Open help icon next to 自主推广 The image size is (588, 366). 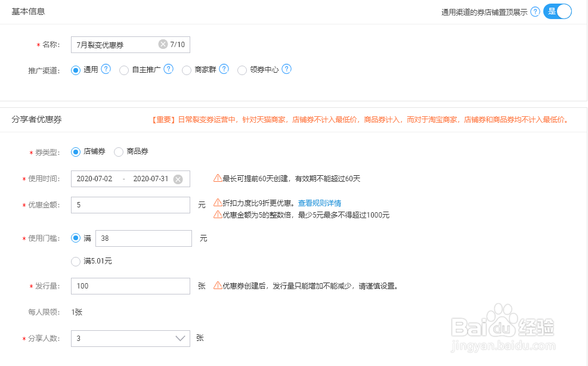tap(169, 70)
